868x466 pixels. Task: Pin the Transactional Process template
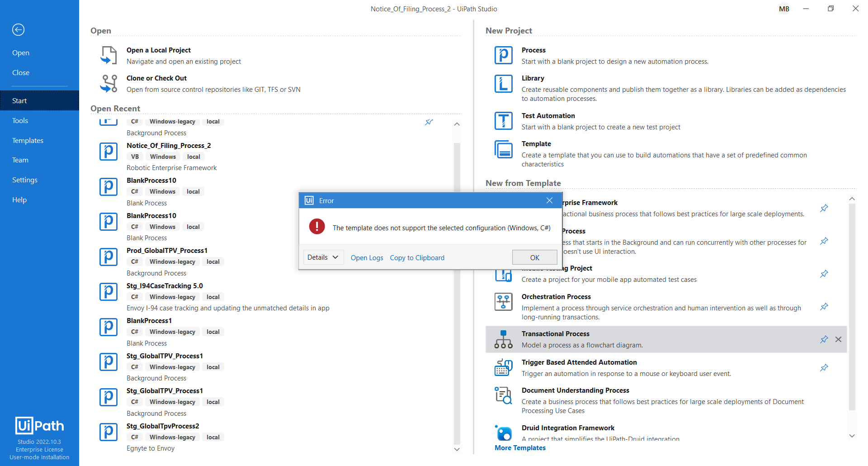[x=824, y=339]
